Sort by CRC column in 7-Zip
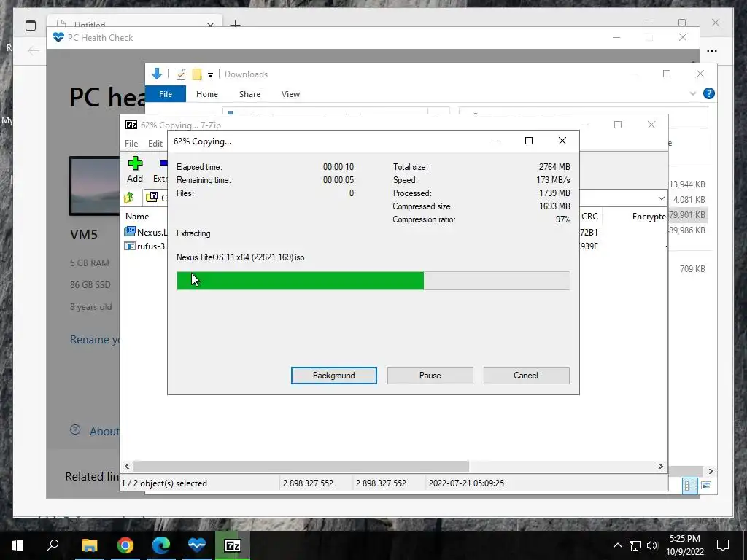The height and width of the screenshot is (560, 747). point(589,216)
